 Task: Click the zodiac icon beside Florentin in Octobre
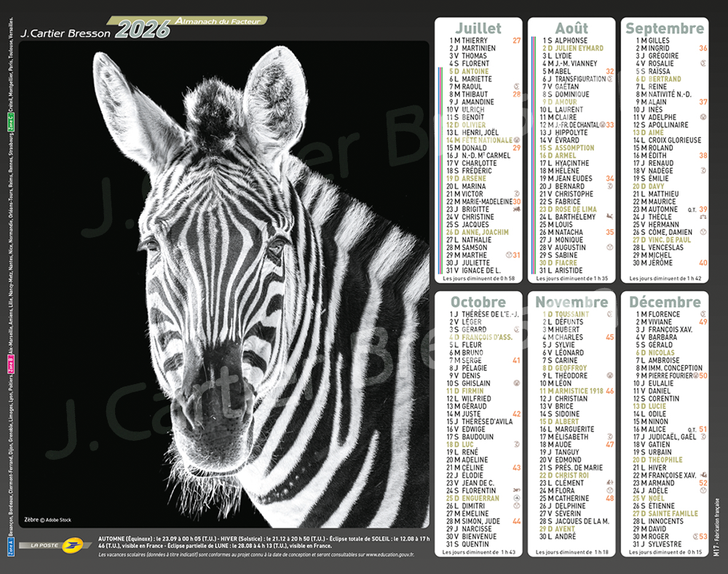click(x=516, y=491)
